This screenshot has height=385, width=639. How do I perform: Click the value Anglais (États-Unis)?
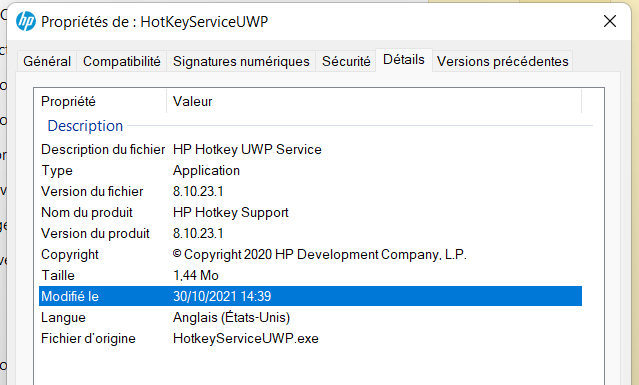231,317
